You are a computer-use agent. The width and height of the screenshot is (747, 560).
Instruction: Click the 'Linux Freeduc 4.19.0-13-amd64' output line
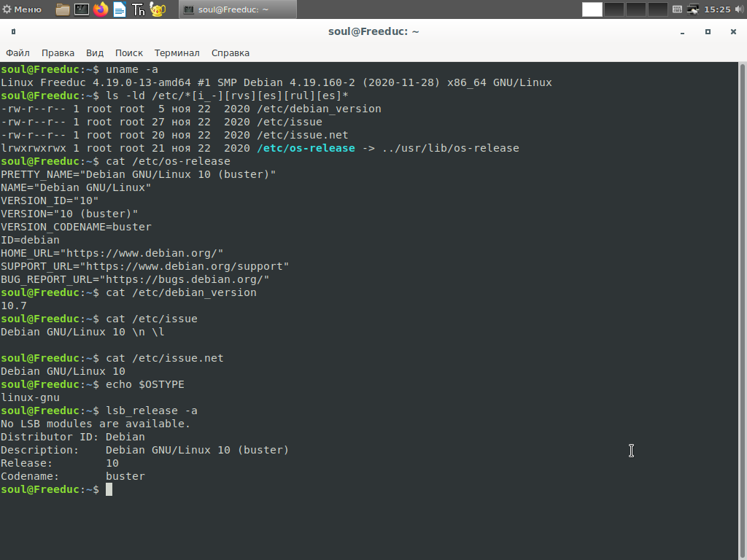(x=276, y=82)
